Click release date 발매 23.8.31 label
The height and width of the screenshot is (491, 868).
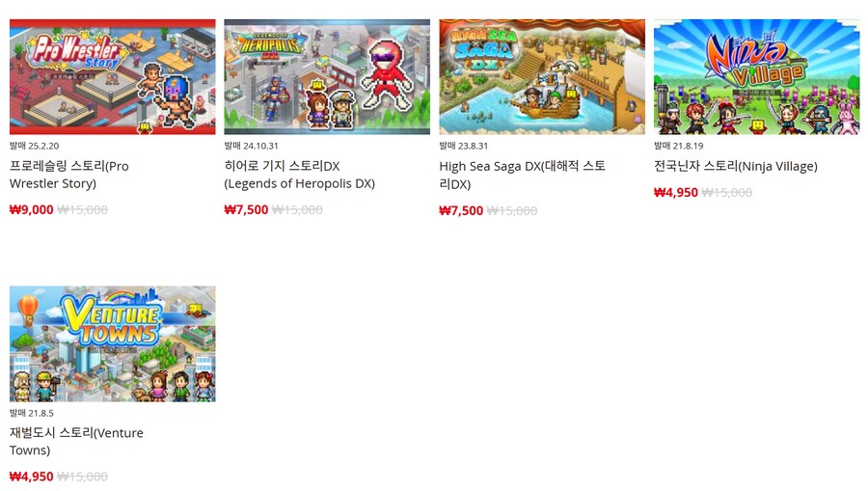click(464, 146)
